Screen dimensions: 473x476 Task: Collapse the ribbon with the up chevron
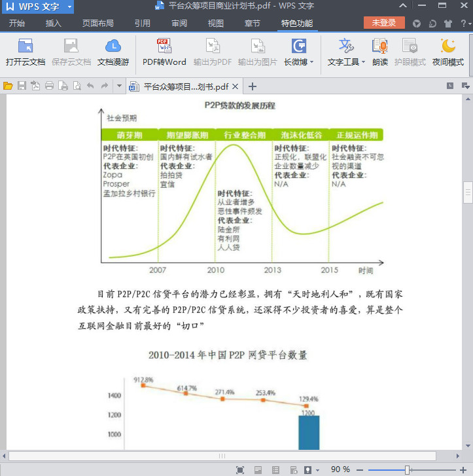[x=403, y=5]
